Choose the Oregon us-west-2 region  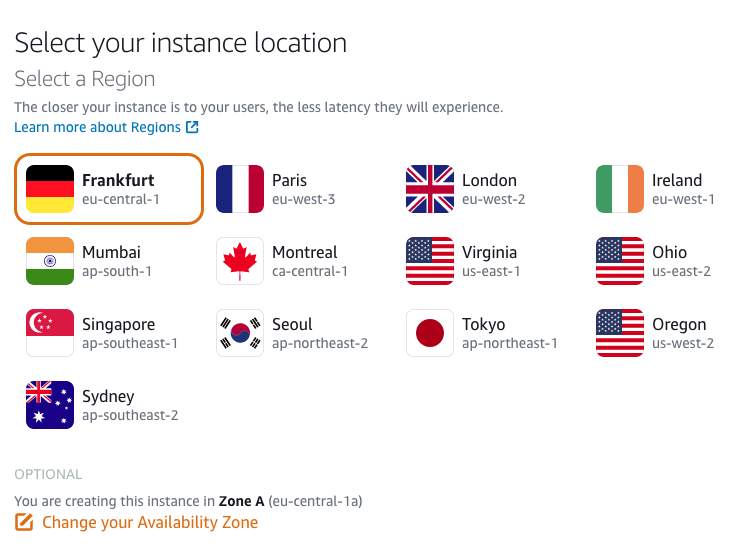655,333
